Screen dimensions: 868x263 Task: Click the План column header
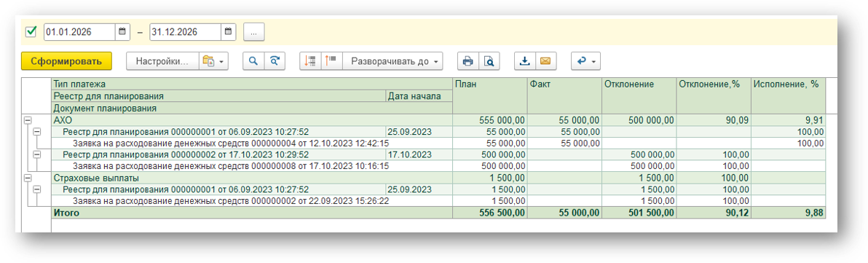click(x=490, y=96)
